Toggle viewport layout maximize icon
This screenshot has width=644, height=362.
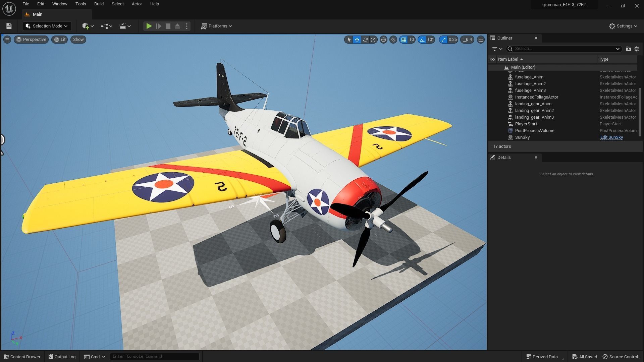(481, 40)
